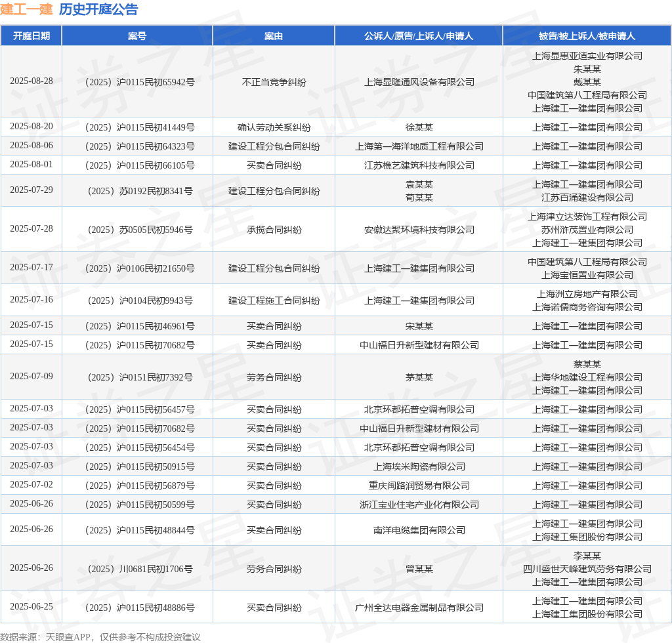Click date cell 2025-06-25

pos(31,607)
